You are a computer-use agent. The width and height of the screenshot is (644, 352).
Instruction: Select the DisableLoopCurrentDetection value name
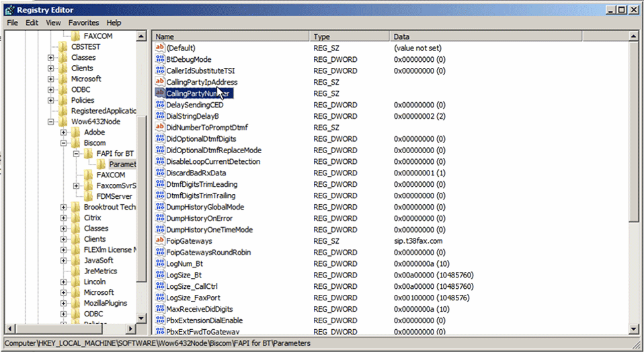(213, 162)
